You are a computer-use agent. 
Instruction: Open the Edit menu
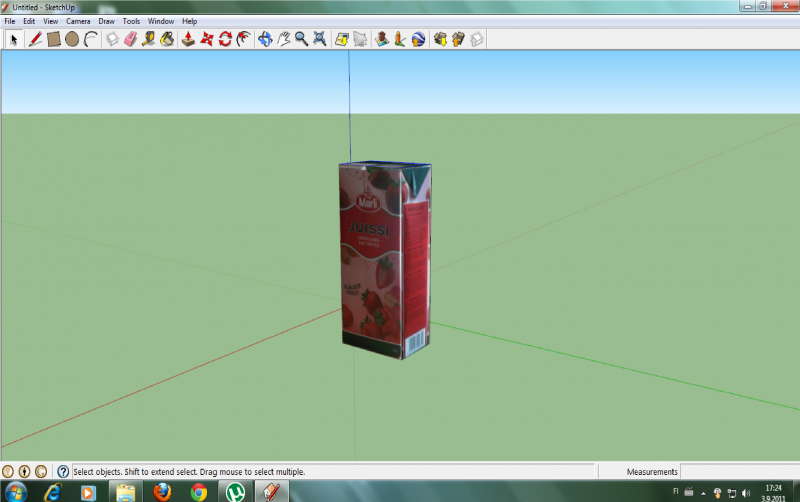(x=29, y=21)
